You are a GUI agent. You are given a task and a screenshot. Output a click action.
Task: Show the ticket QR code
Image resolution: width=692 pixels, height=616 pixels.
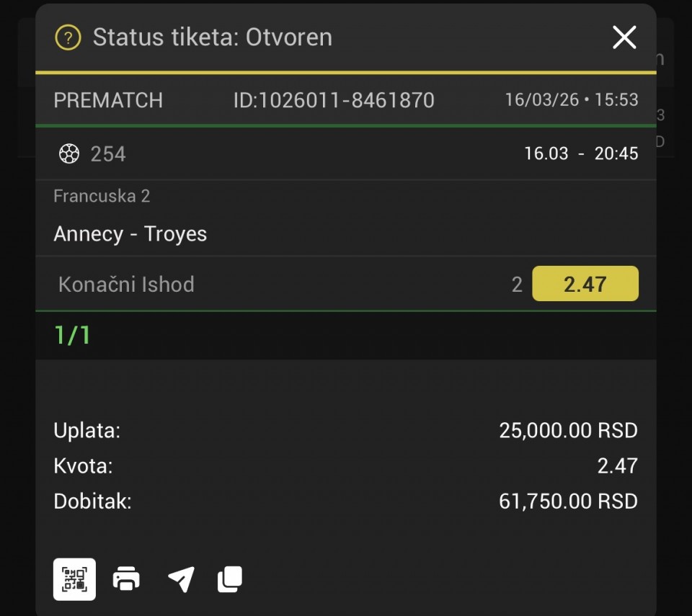point(74,579)
